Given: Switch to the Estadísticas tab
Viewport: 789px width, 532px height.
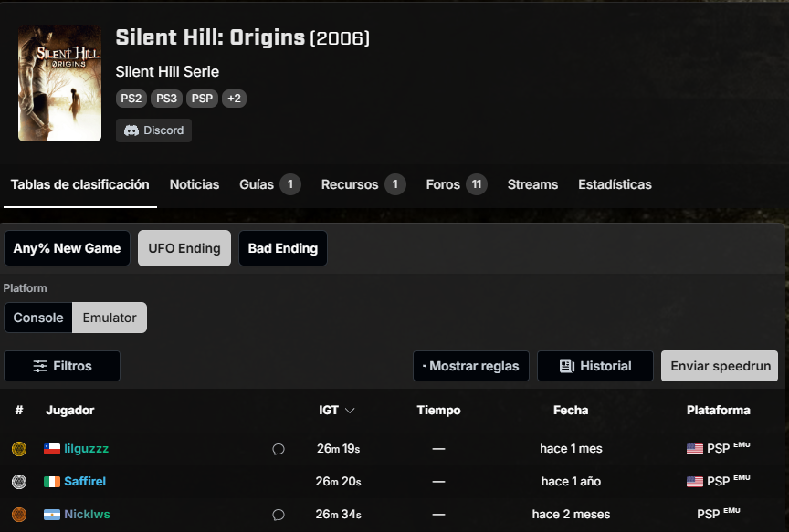Looking at the screenshot, I should 615,184.
